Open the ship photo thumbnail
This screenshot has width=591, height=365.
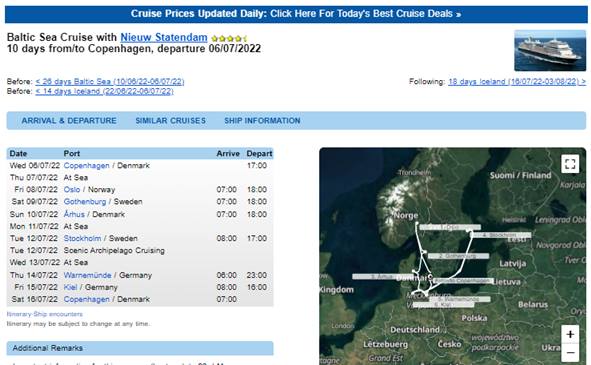[550, 51]
